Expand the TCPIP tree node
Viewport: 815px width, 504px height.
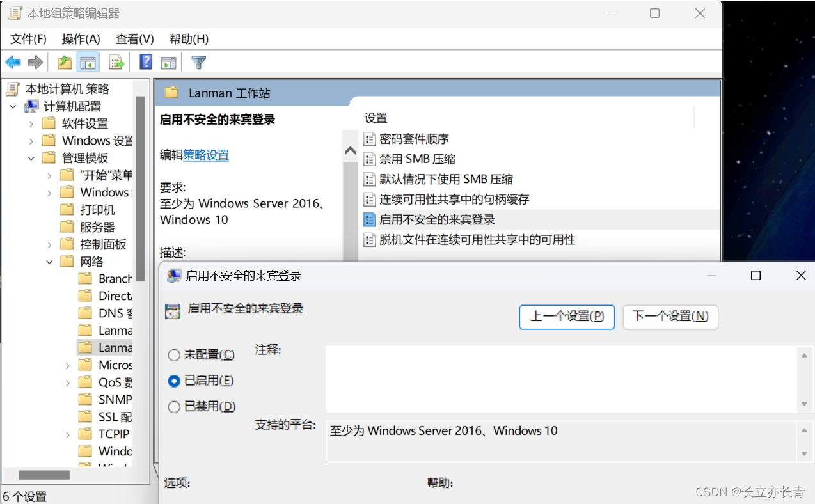tap(68, 434)
